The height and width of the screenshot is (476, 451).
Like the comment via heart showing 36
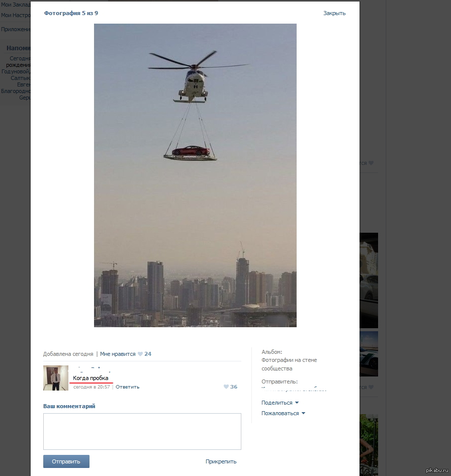coord(226,387)
